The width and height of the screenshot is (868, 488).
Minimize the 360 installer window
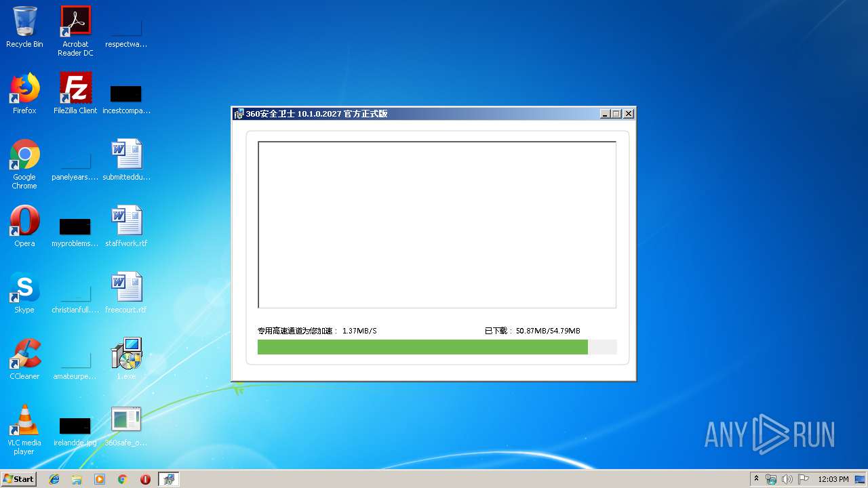(x=605, y=114)
